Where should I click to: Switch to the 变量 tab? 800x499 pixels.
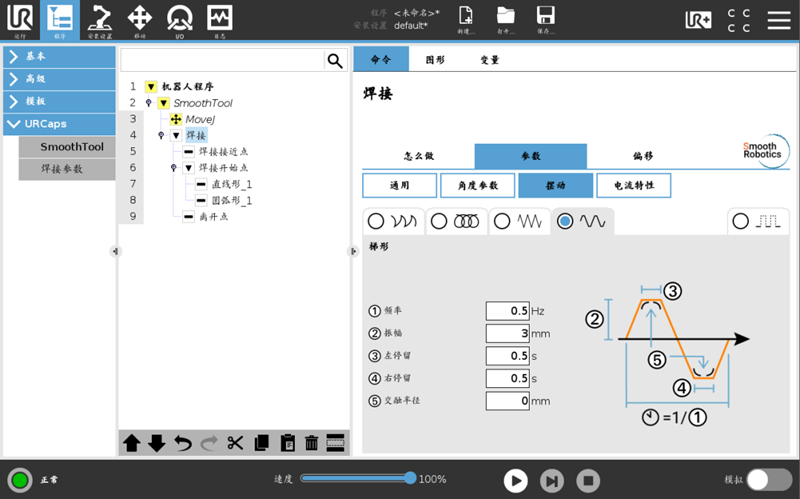point(490,60)
